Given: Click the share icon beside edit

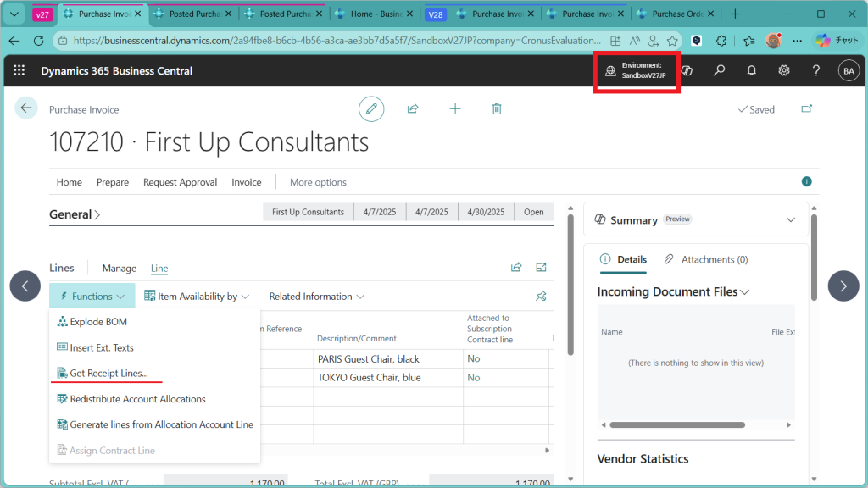Looking at the screenshot, I should (x=413, y=109).
